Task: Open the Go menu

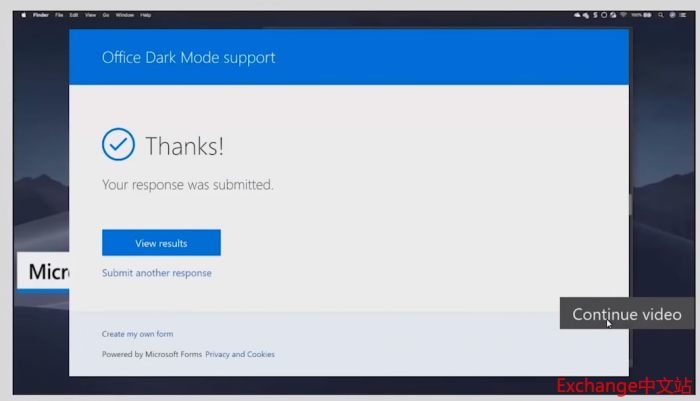Action: click(x=105, y=16)
